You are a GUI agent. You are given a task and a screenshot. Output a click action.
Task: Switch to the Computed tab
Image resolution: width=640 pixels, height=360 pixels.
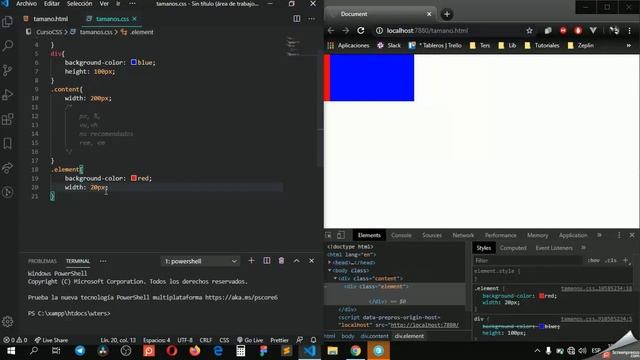point(513,248)
